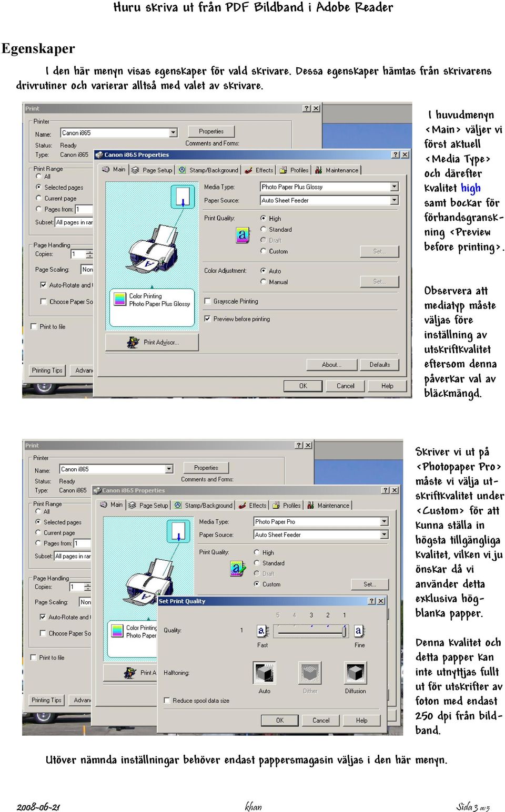Click Set... button beside Custom in lower dialog
The width and height of the screenshot is (505, 812).
pos(370,584)
